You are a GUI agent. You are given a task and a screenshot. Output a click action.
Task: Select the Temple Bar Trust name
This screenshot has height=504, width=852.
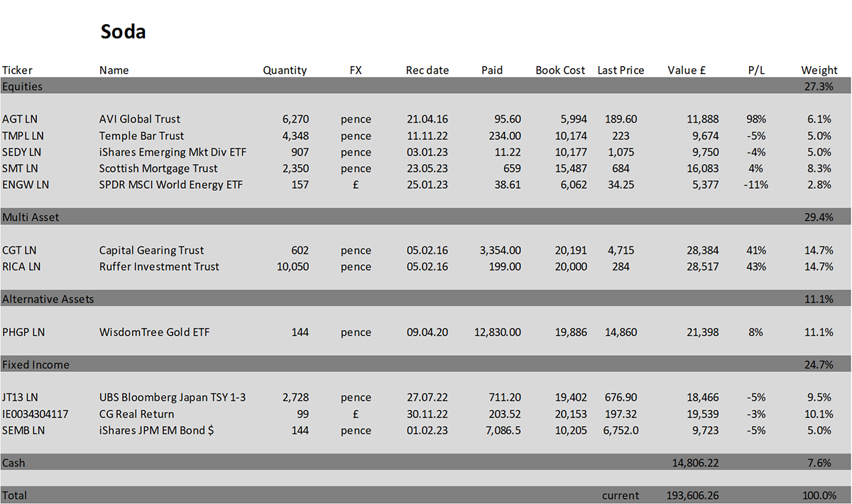tap(141, 136)
